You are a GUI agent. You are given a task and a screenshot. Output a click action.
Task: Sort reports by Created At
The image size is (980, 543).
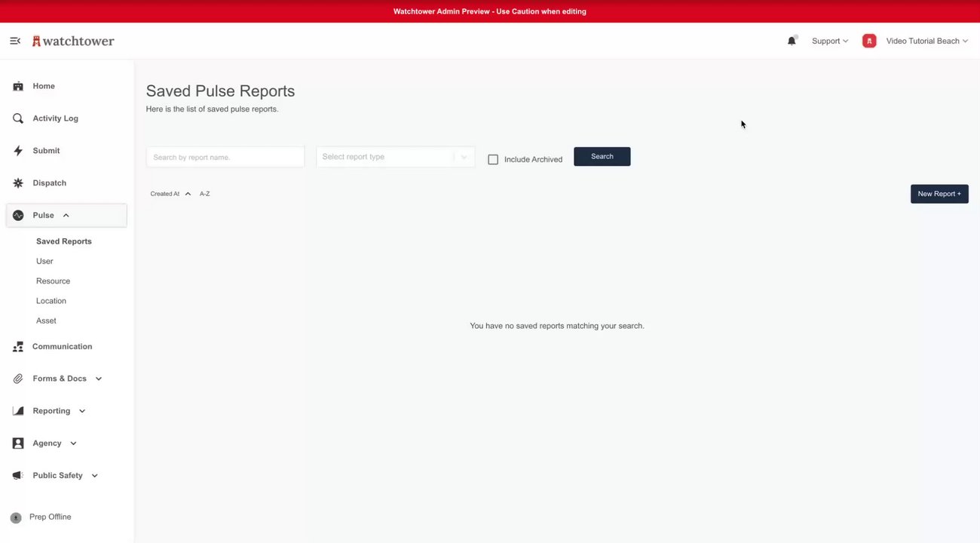pos(165,194)
